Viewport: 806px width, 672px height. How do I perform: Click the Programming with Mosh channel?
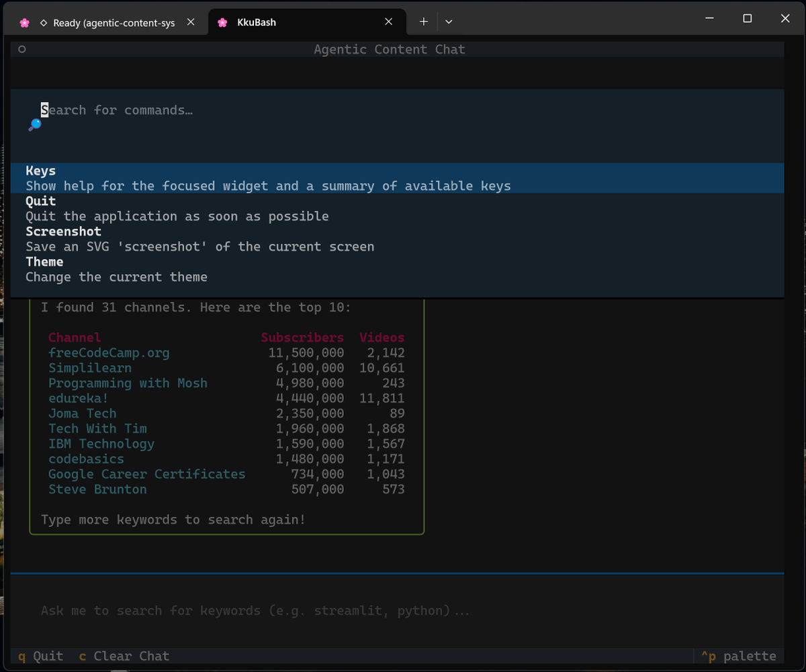tap(128, 383)
